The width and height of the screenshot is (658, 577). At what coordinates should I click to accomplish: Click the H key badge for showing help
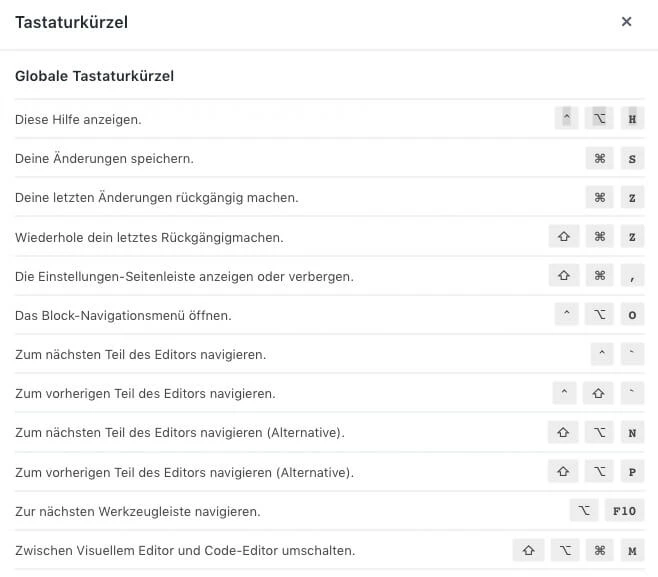[632, 119]
